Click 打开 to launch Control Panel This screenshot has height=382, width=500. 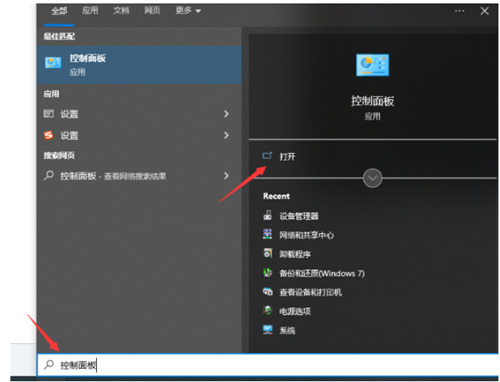point(287,156)
